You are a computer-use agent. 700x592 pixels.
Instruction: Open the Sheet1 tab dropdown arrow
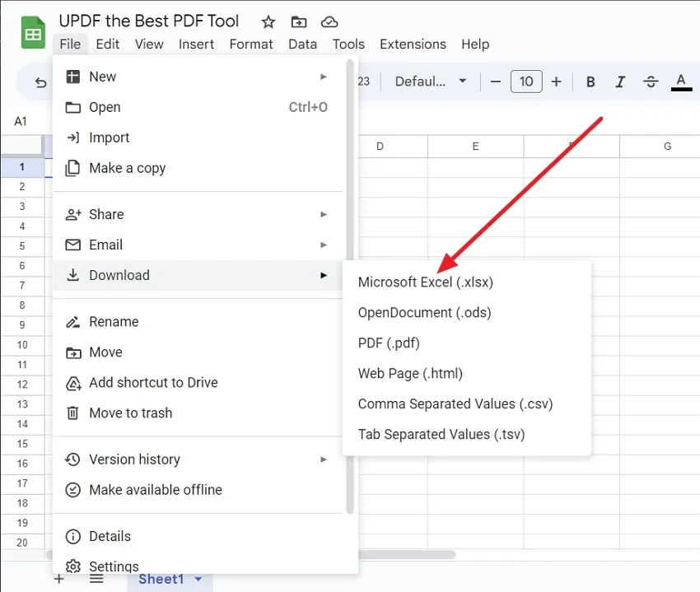pyautogui.click(x=198, y=580)
